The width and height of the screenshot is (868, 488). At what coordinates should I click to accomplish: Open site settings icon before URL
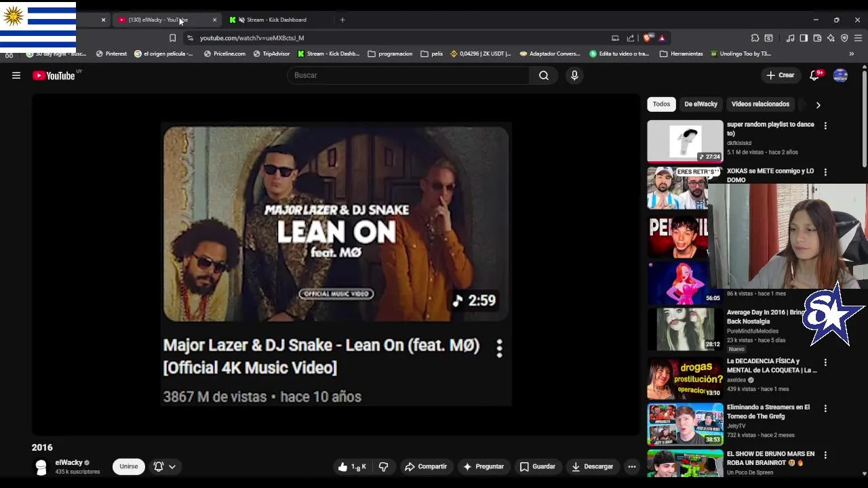(x=190, y=38)
